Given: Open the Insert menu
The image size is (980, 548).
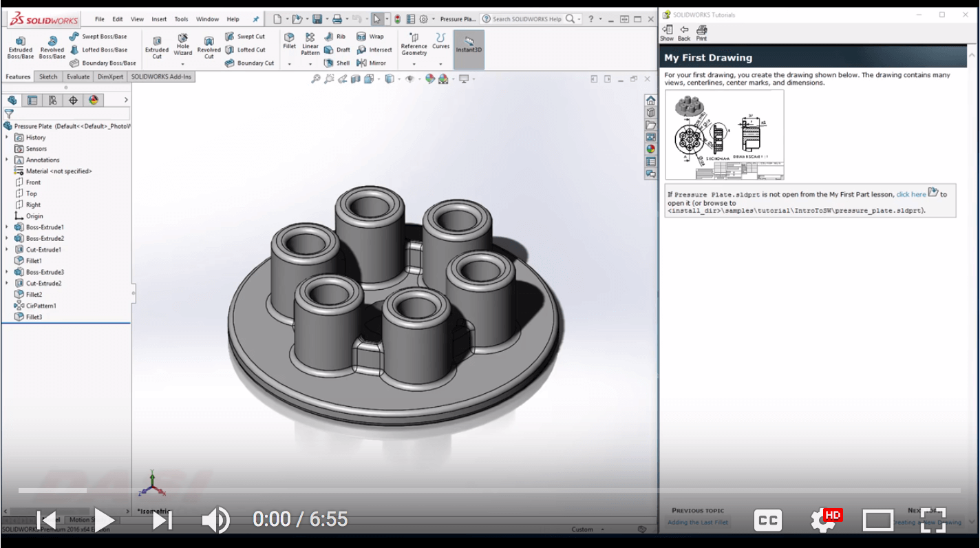Looking at the screenshot, I should (158, 19).
